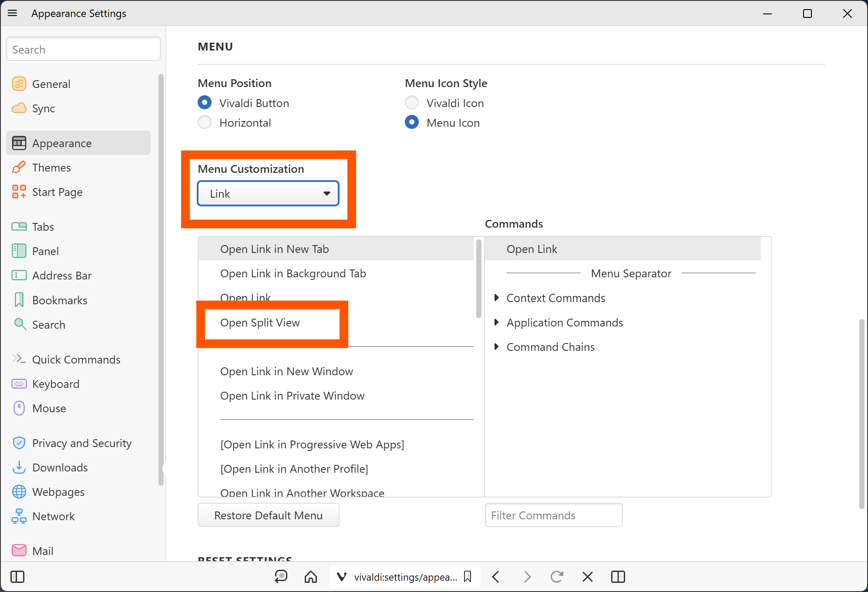Toggle the panel via bottom-left panel icon
This screenshot has height=592, width=868.
click(x=17, y=577)
